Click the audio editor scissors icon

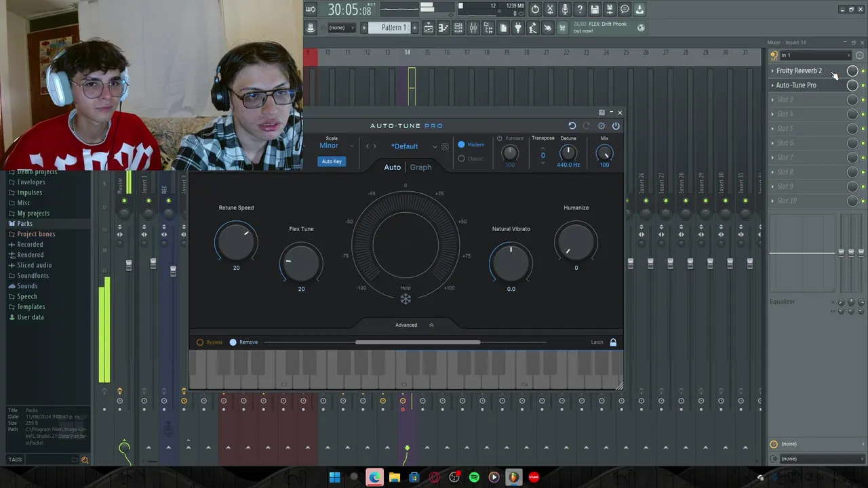[x=550, y=9]
